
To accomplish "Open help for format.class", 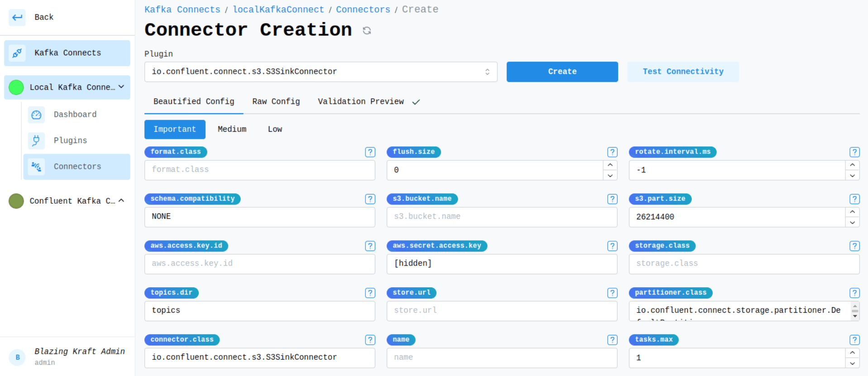I will click(x=370, y=152).
